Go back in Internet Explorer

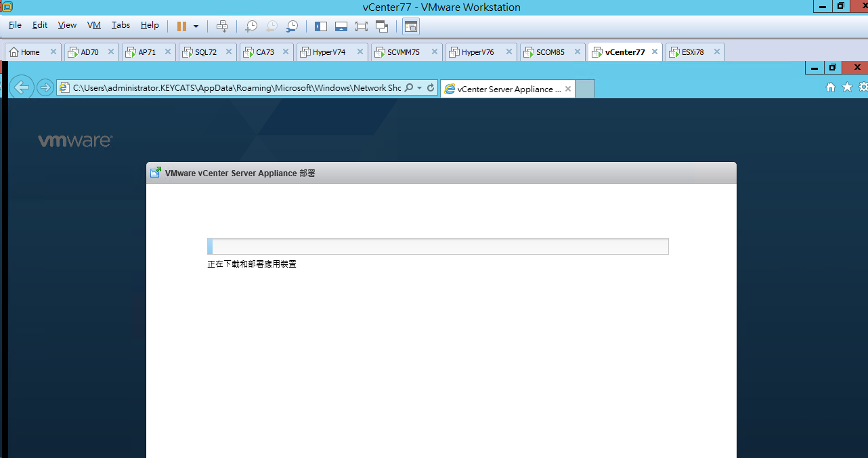(22, 87)
